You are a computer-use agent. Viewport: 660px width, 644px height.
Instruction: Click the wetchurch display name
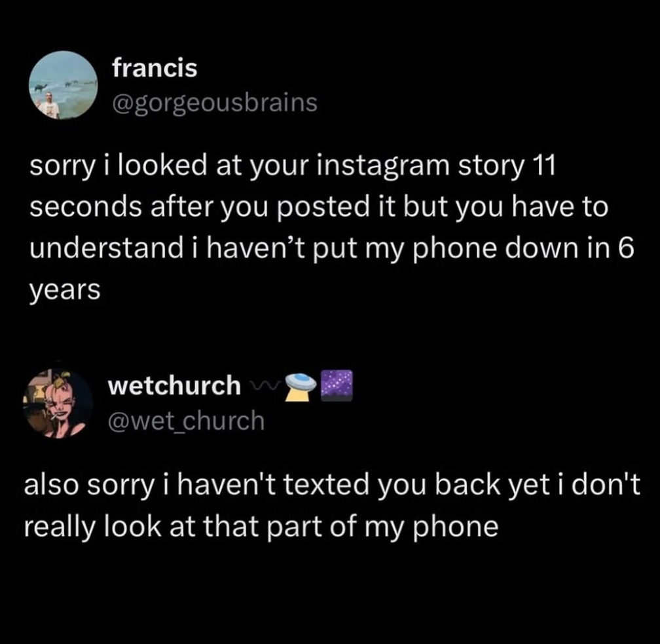(x=174, y=387)
